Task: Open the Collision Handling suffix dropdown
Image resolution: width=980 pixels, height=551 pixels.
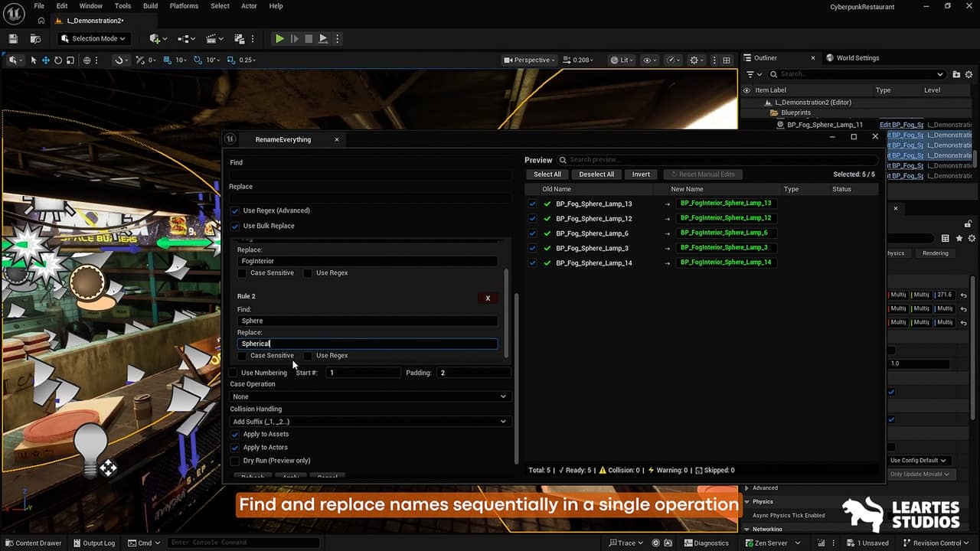Action: (x=370, y=421)
